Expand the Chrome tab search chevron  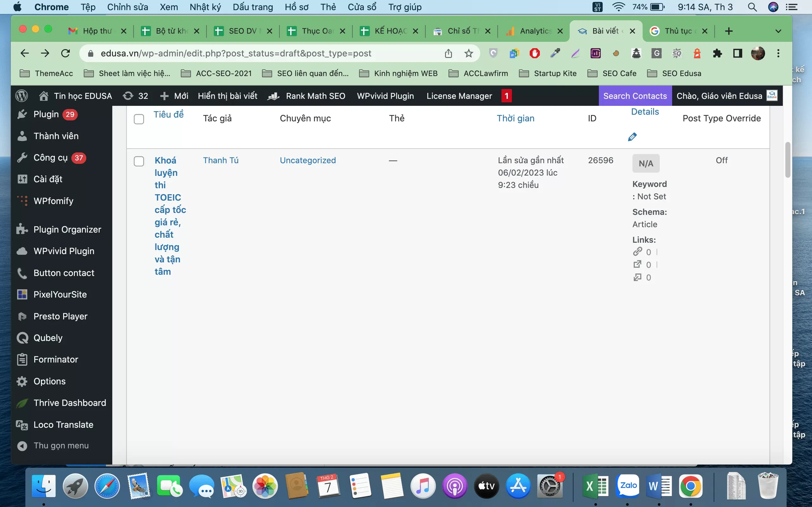pyautogui.click(x=778, y=31)
